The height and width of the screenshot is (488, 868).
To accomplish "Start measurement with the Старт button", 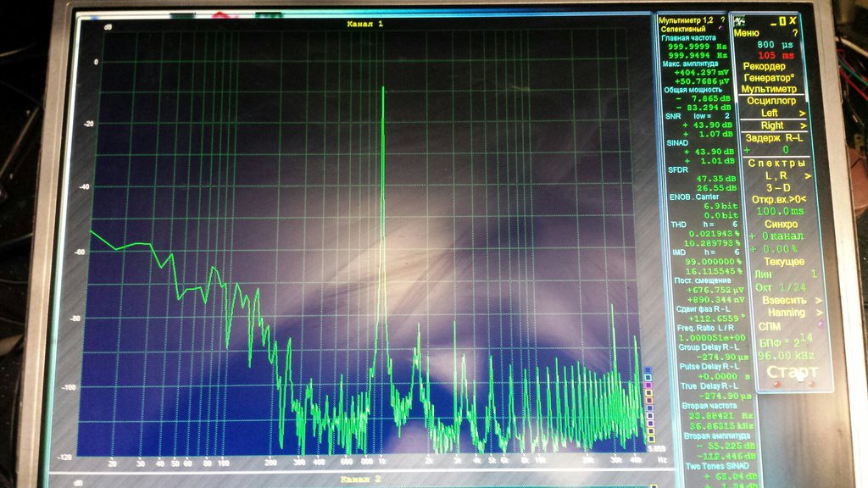I will pyautogui.click(x=793, y=373).
